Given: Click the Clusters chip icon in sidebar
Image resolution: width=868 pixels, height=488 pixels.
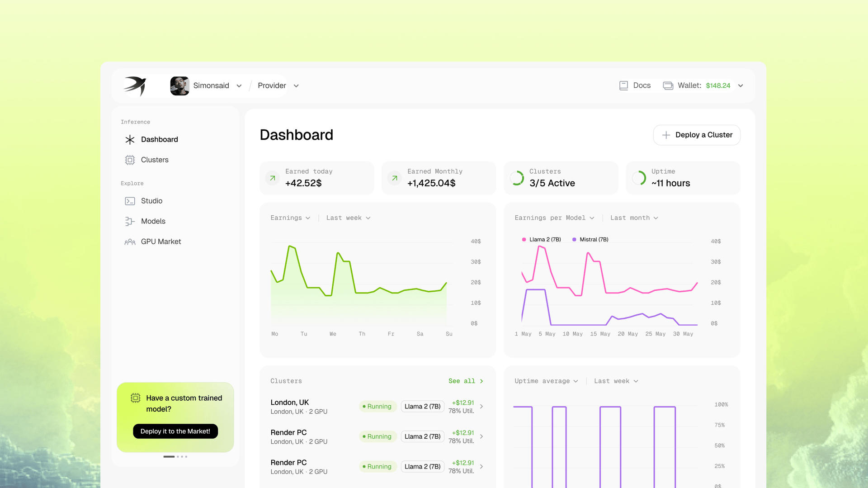Looking at the screenshot, I should (x=130, y=160).
